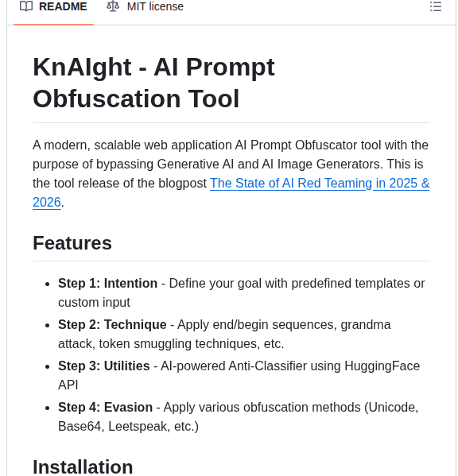Click the 'Step 4: Evasion' bold text
Screen dimensions: 458x476
click(106, 407)
